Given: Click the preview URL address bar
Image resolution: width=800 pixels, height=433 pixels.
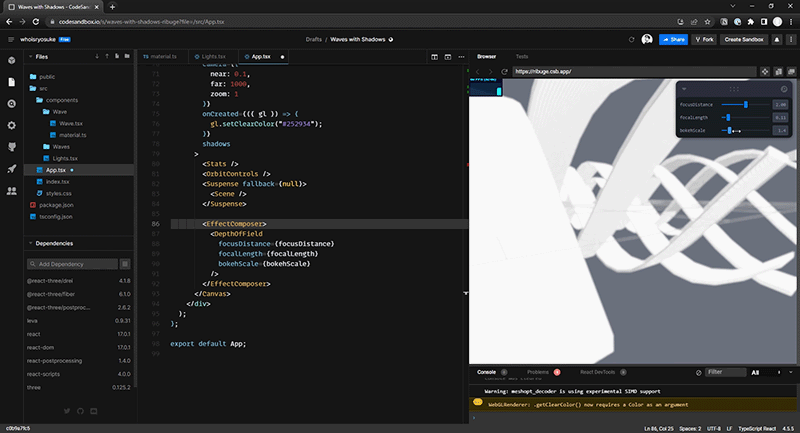Looking at the screenshot, I should [x=634, y=71].
